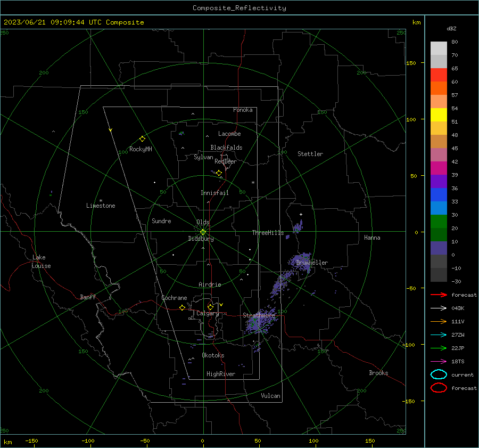Screen dimensions: 479x448
Task: Click the green 22JP arrow icon
Action: pos(439,348)
